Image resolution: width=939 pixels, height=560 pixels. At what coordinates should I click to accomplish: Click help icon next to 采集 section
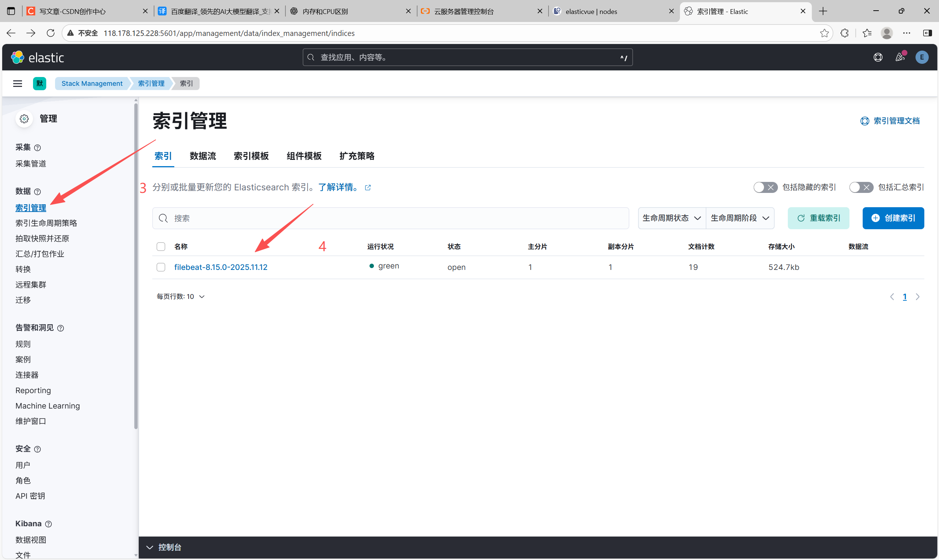pos(37,147)
